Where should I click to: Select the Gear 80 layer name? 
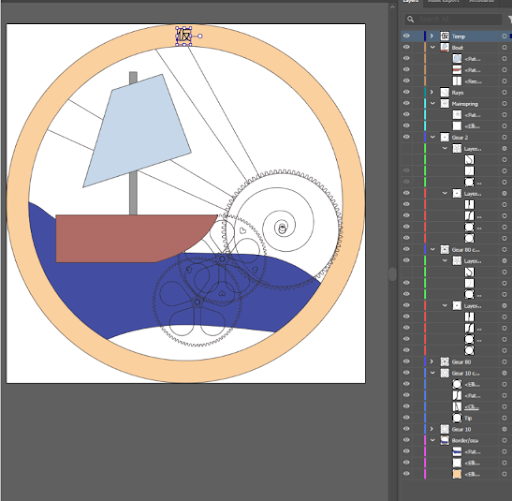(461, 362)
